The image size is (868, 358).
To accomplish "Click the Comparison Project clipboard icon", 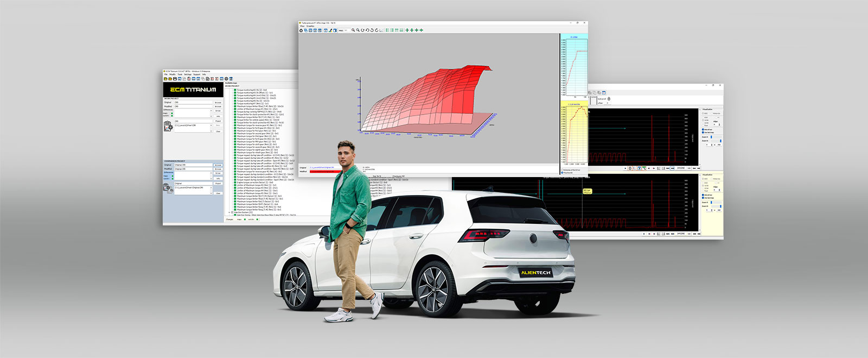I will click(x=168, y=188).
